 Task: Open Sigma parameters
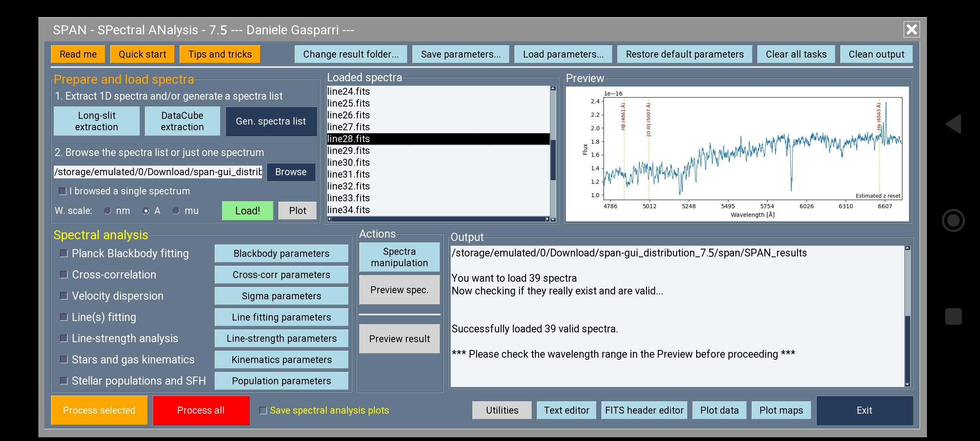tap(281, 296)
